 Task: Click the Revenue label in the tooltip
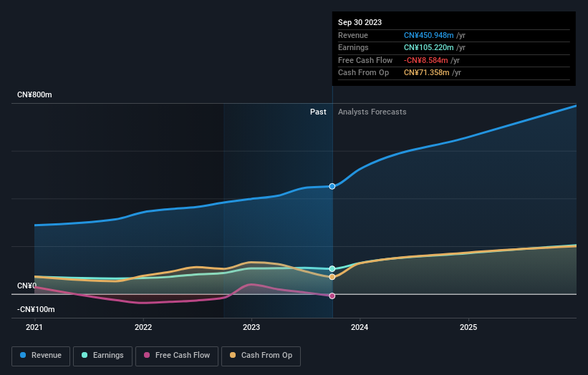tap(353, 35)
